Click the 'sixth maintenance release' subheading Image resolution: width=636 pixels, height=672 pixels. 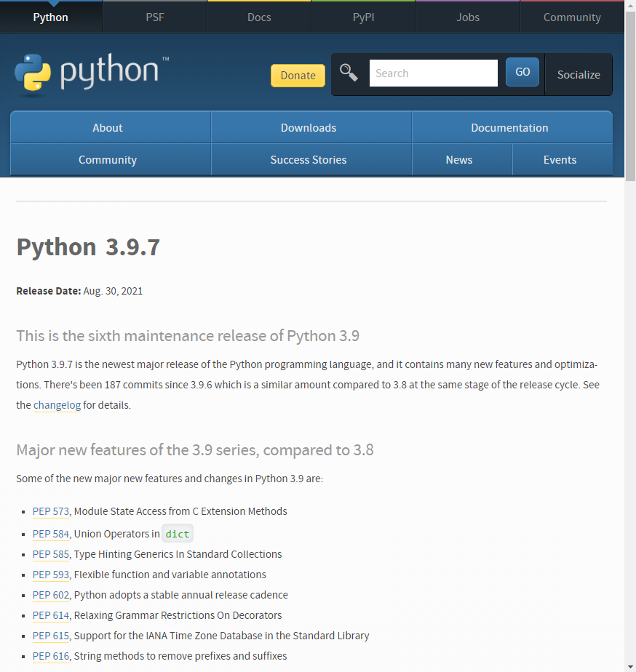(188, 335)
